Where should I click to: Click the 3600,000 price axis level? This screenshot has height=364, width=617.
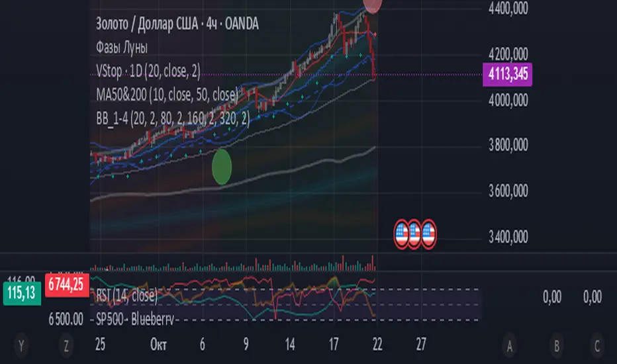508,191
